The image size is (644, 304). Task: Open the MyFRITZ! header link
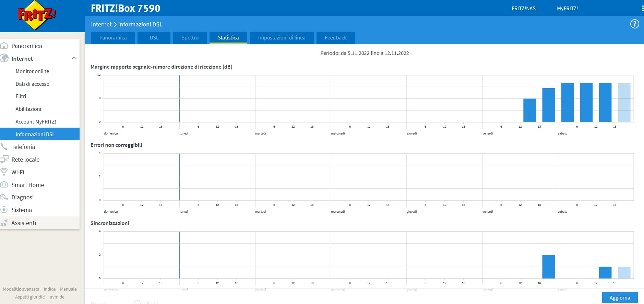(567, 9)
